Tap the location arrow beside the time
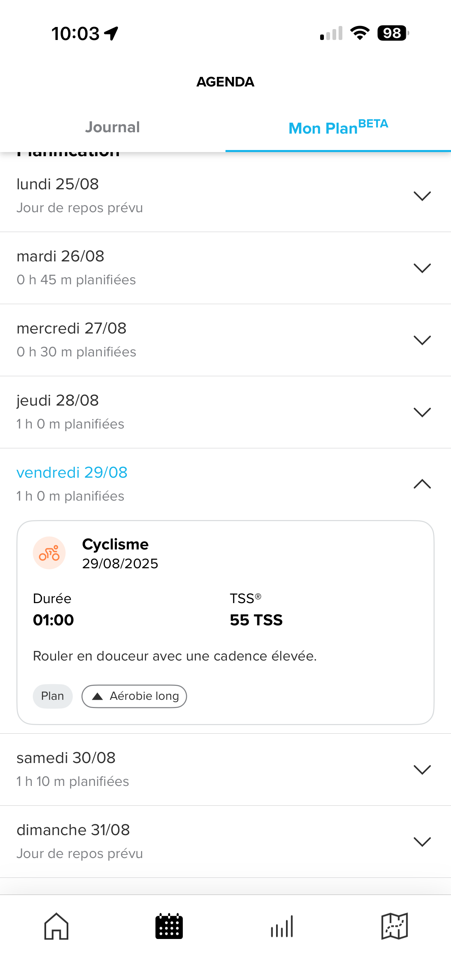The image size is (451, 980). (111, 33)
